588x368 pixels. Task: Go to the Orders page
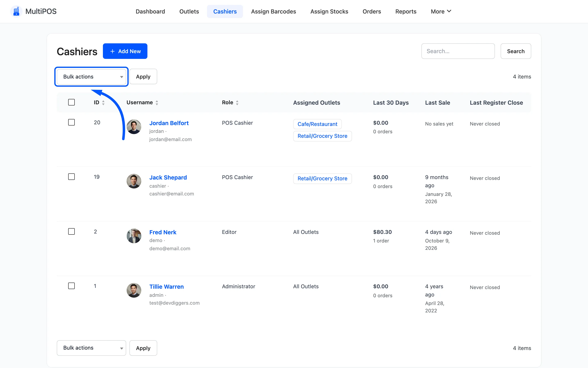click(372, 11)
